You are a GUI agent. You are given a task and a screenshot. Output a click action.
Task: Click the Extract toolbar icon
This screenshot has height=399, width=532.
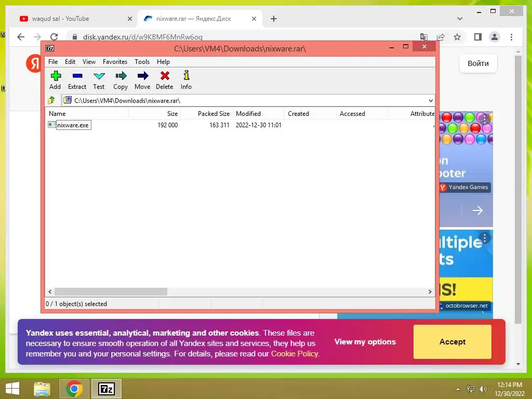[77, 76]
